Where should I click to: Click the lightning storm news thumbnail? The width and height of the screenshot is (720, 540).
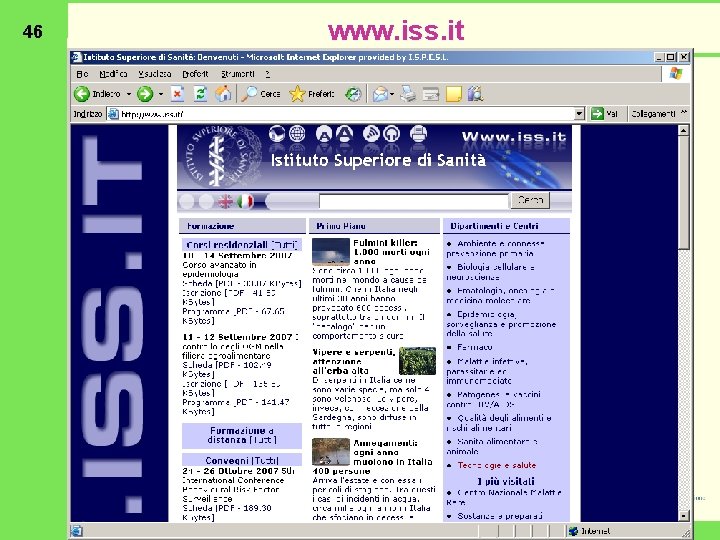coord(331,252)
